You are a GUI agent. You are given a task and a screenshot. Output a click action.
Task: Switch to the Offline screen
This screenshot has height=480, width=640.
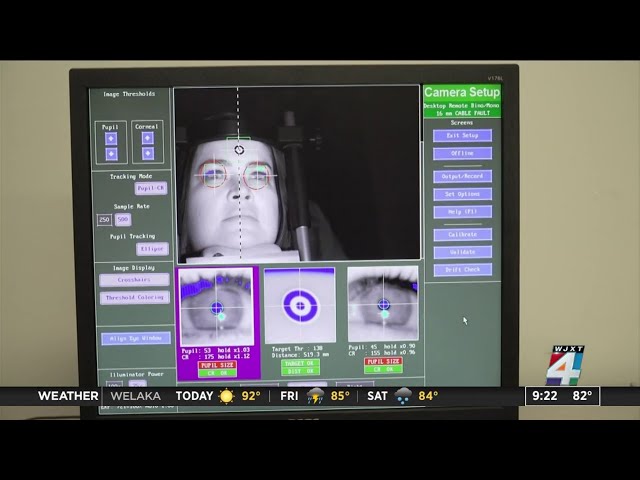tap(462, 153)
